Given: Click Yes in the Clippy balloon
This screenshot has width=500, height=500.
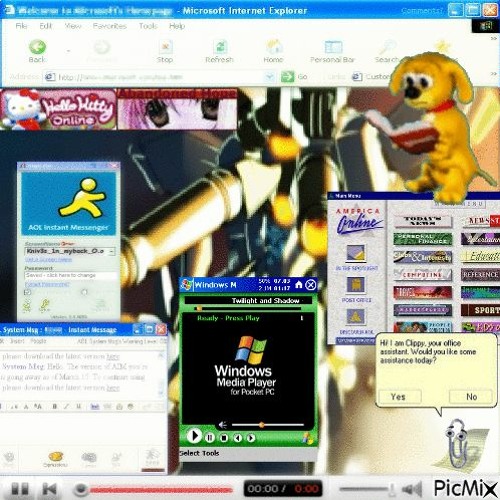Looking at the screenshot, I should coord(399,397).
